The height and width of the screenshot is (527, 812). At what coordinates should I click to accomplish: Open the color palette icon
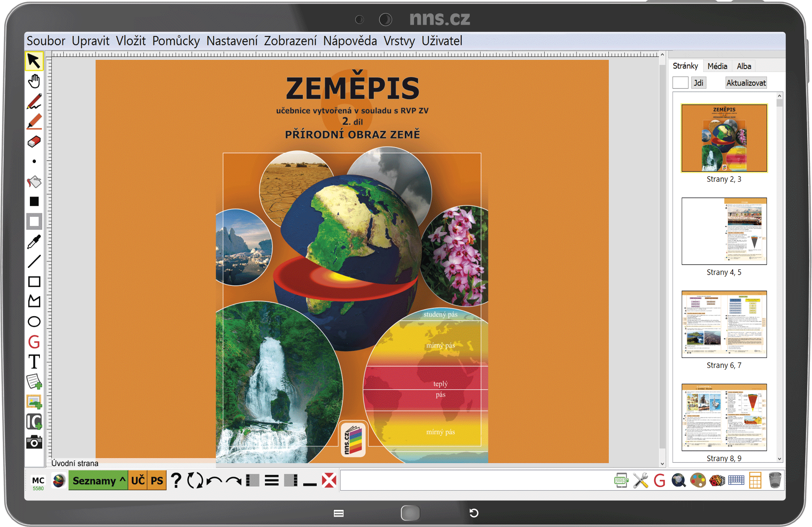click(698, 480)
